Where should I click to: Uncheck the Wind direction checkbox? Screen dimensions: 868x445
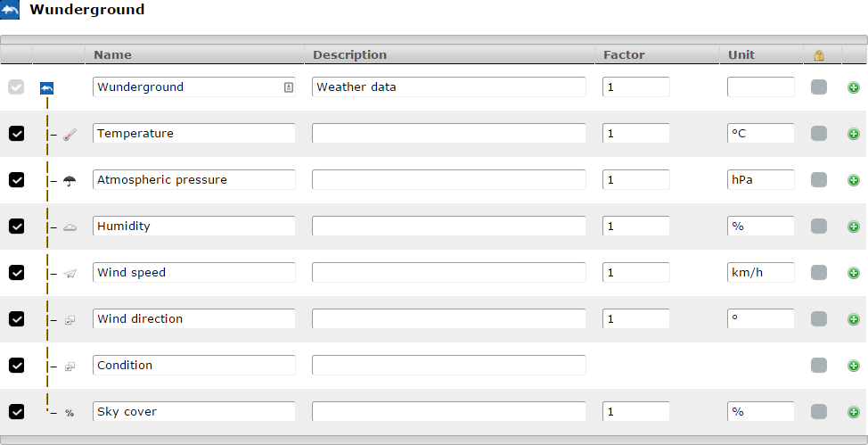(17, 318)
